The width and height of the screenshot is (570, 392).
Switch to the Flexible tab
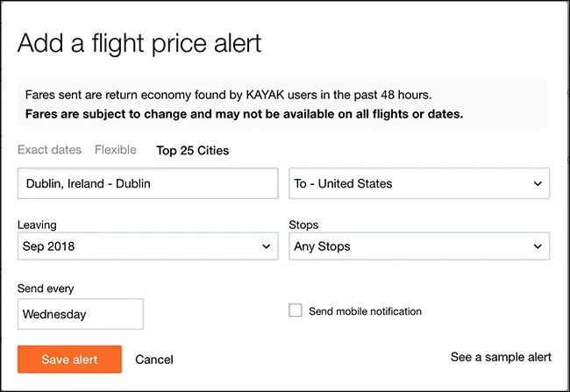[x=116, y=150]
